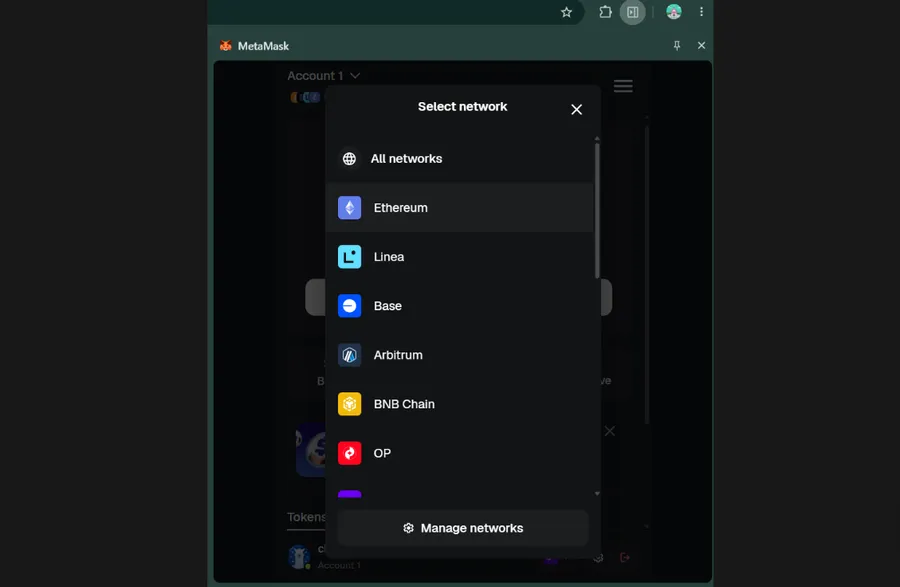Choose OP network
The width and height of the screenshot is (900, 587).
459,453
